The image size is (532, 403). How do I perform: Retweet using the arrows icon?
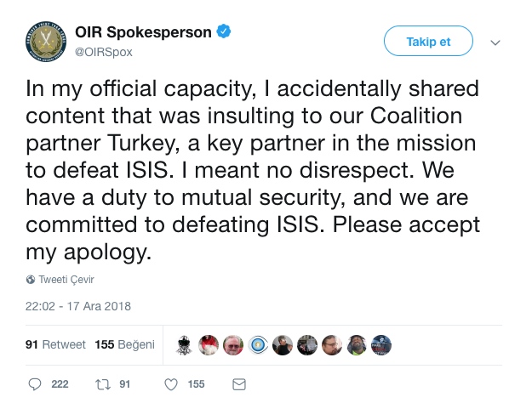[x=101, y=384]
